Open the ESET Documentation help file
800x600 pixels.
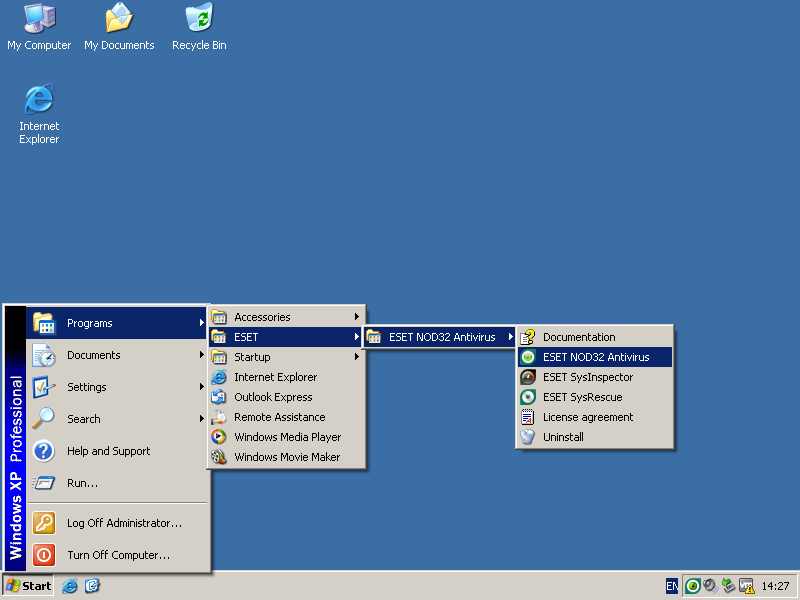click(595, 337)
